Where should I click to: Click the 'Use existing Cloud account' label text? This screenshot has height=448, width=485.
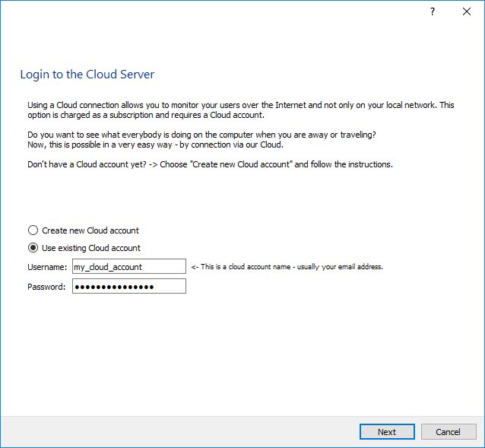[91, 248]
